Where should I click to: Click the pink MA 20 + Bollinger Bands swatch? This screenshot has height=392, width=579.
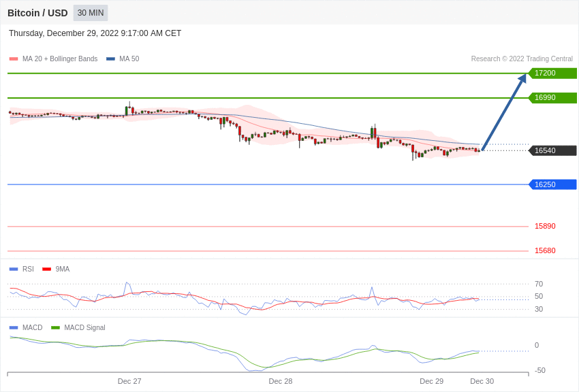point(14,59)
